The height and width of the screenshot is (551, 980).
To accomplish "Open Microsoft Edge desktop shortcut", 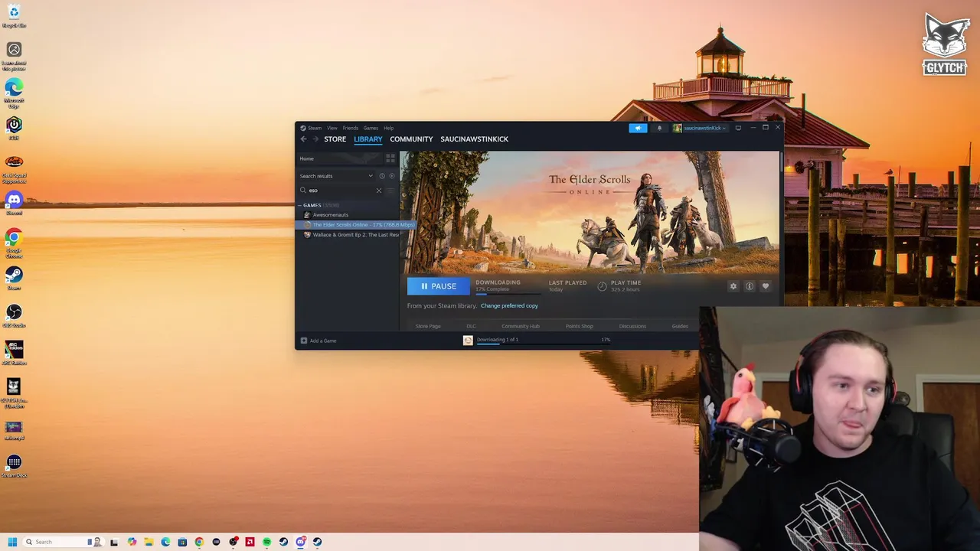I will [x=14, y=92].
